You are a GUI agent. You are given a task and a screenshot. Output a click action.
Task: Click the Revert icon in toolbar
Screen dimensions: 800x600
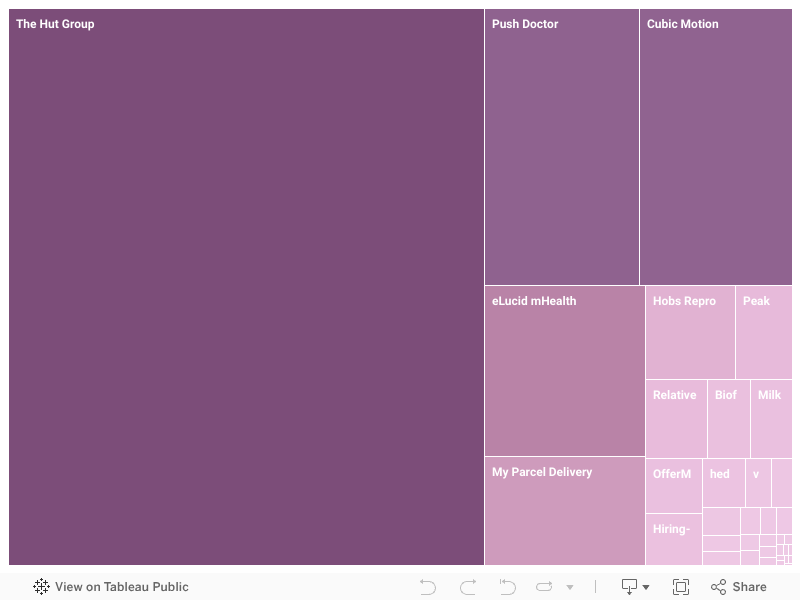point(507,587)
